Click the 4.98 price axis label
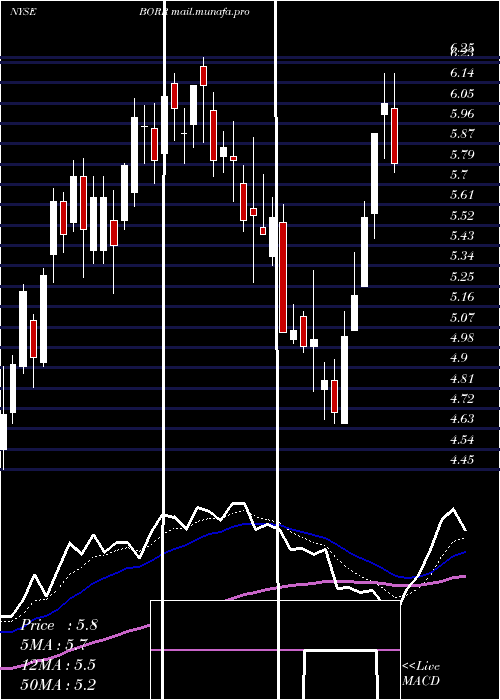The width and height of the screenshot is (500, 700). point(462,338)
